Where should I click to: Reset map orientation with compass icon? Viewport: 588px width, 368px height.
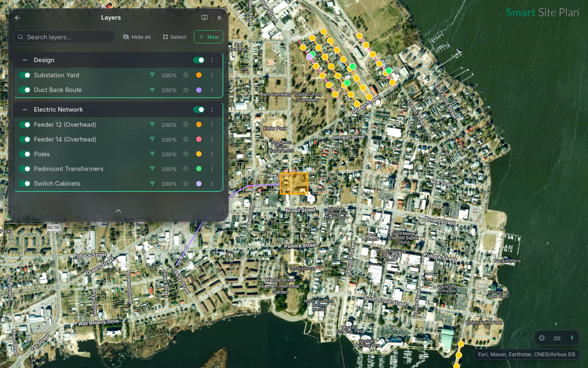click(x=572, y=338)
